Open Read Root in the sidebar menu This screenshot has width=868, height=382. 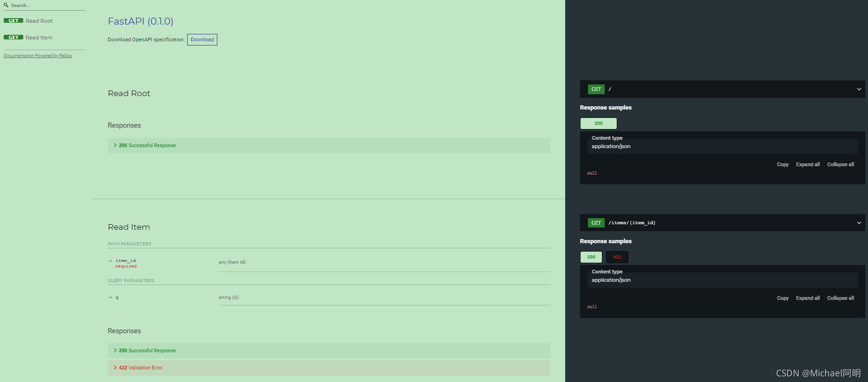pyautogui.click(x=39, y=21)
